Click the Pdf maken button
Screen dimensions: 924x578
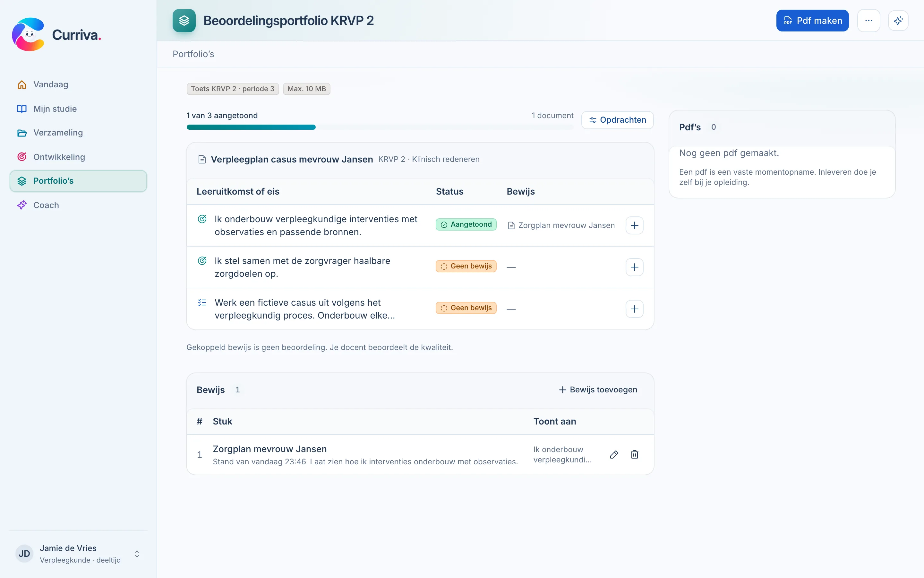tap(812, 21)
